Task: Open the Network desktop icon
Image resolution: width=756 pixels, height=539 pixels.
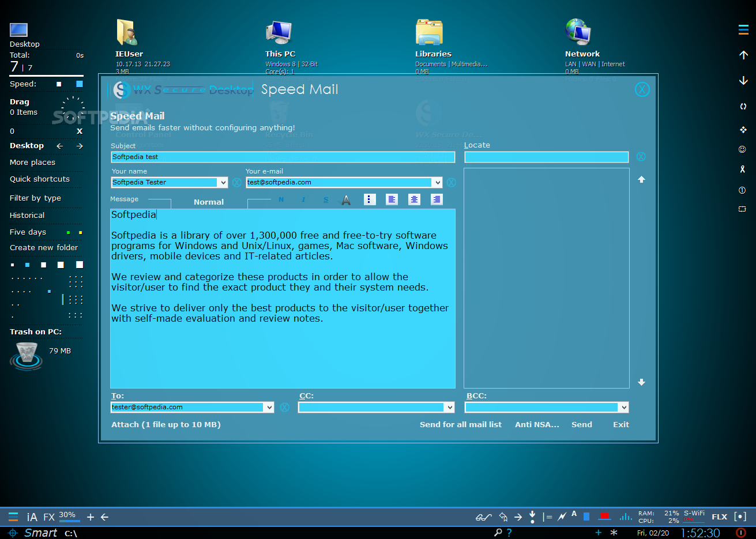Action: pos(578,32)
